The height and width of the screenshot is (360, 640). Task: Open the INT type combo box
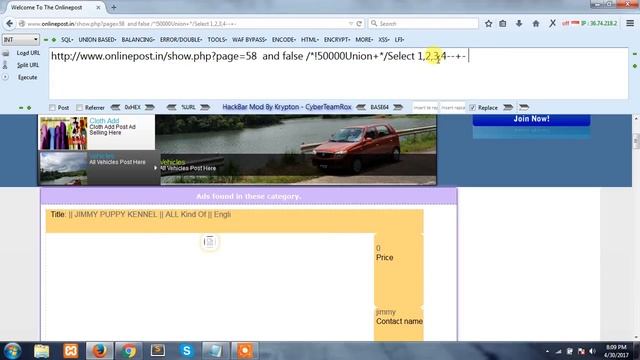[x=20, y=40]
